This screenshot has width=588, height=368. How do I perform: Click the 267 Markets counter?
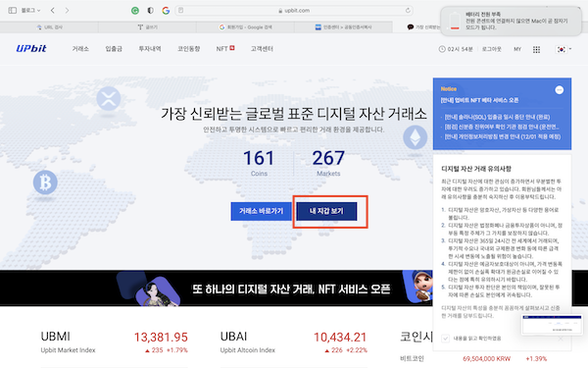[328, 163]
